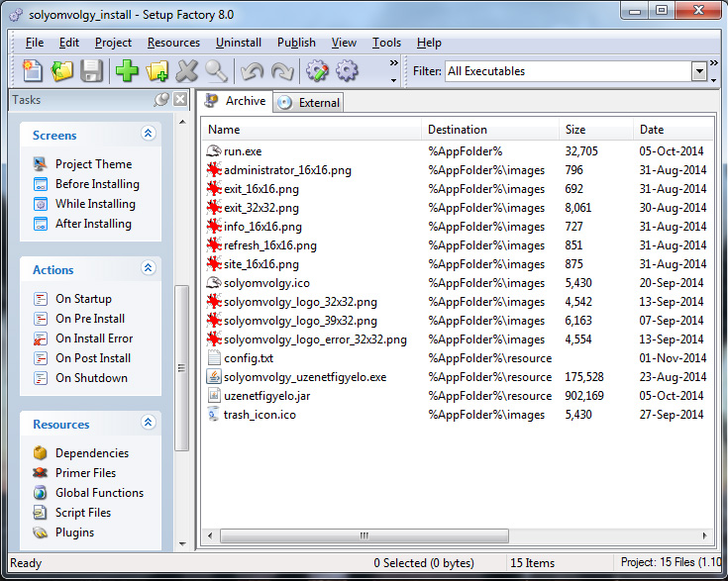Image resolution: width=728 pixels, height=581 pixels.
Task: Click the magnifying glass File Properties icon
Action: click(x=216, y=71)
